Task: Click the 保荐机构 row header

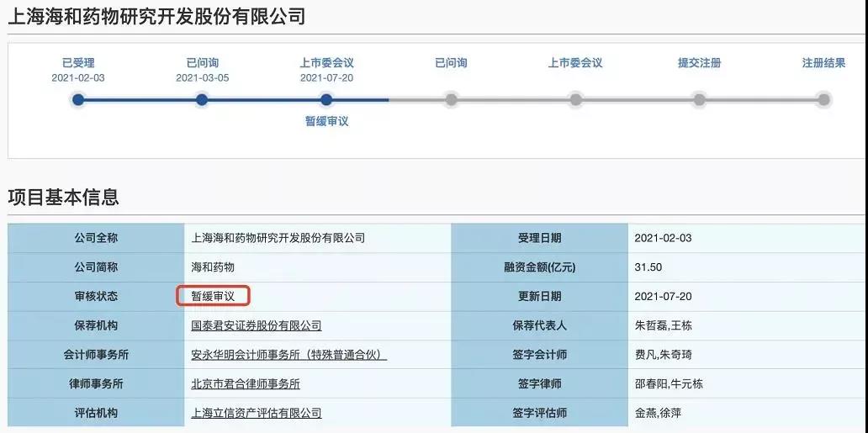Action: click(x=96, y=325)
